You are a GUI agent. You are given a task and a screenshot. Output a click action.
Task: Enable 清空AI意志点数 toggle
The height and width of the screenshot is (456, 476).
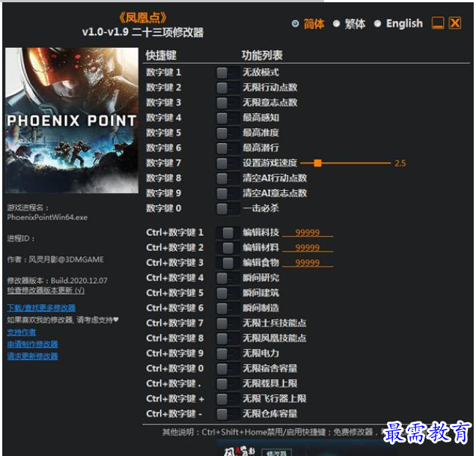tap(228, 193)
